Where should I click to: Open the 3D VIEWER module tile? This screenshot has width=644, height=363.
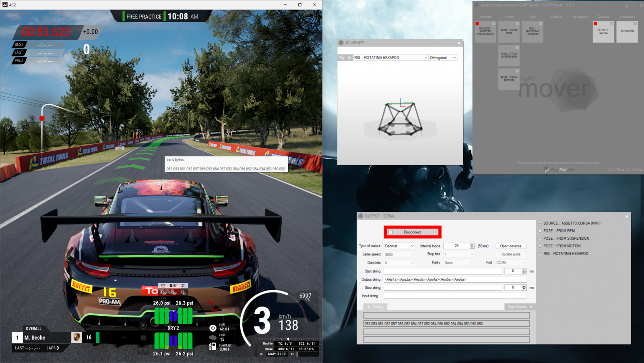pyautogui.click(x=627, y=32)
